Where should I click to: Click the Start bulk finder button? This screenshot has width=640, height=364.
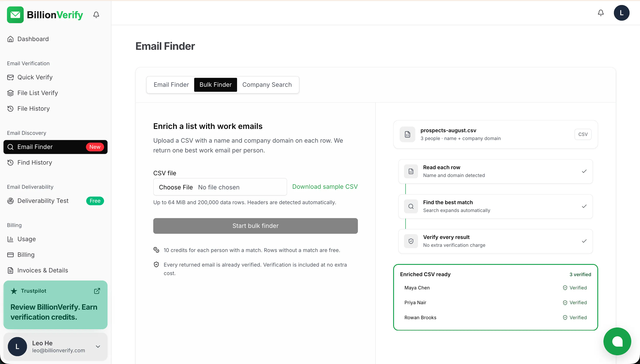pyautogui.click(x=255, y=226)
